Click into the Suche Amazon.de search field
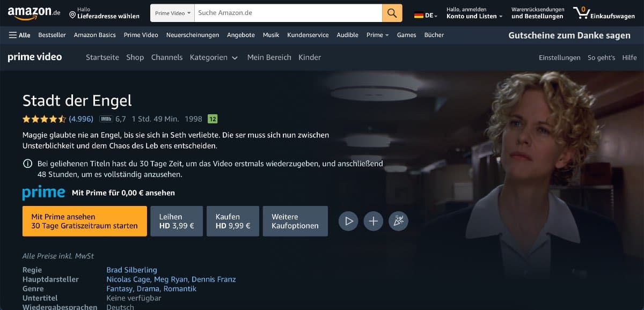 coord(288,13)
